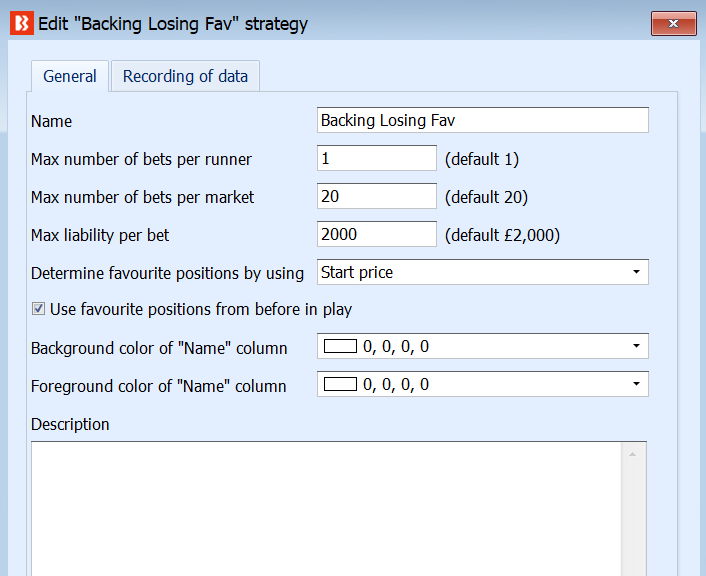
Task: Select the Start price combo box
Action: click(483, 272)
